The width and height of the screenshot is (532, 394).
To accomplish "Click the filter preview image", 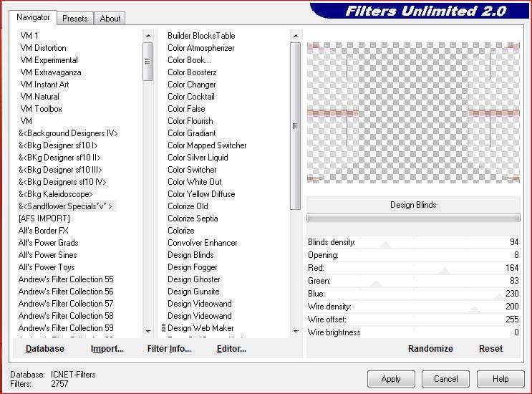I will pyautogui.click(x=413, y=112).
